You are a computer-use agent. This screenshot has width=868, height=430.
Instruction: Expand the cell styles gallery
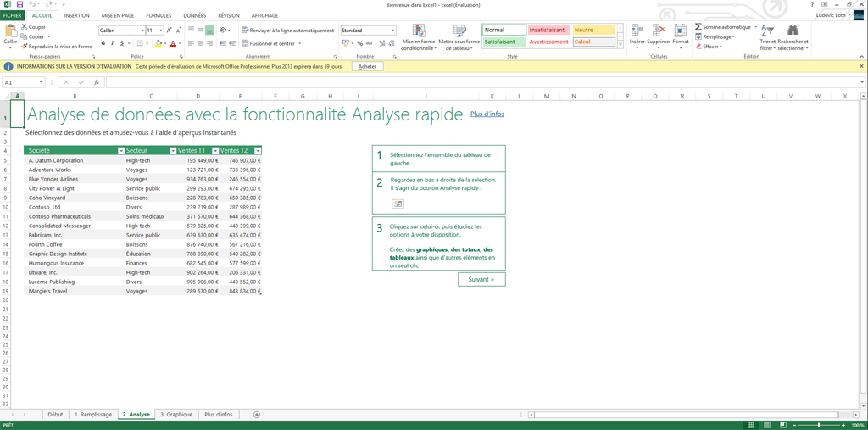(620, 44)
